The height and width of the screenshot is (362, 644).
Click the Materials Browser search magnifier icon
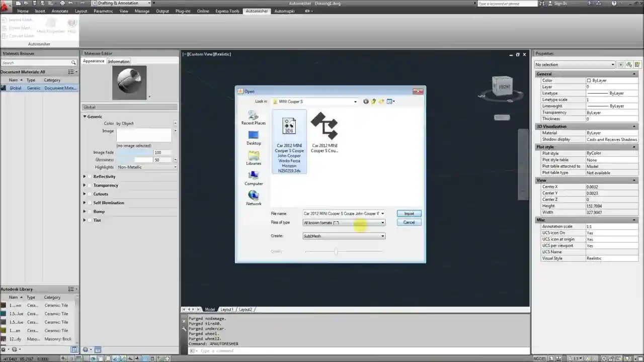click(x=73, y=62)
